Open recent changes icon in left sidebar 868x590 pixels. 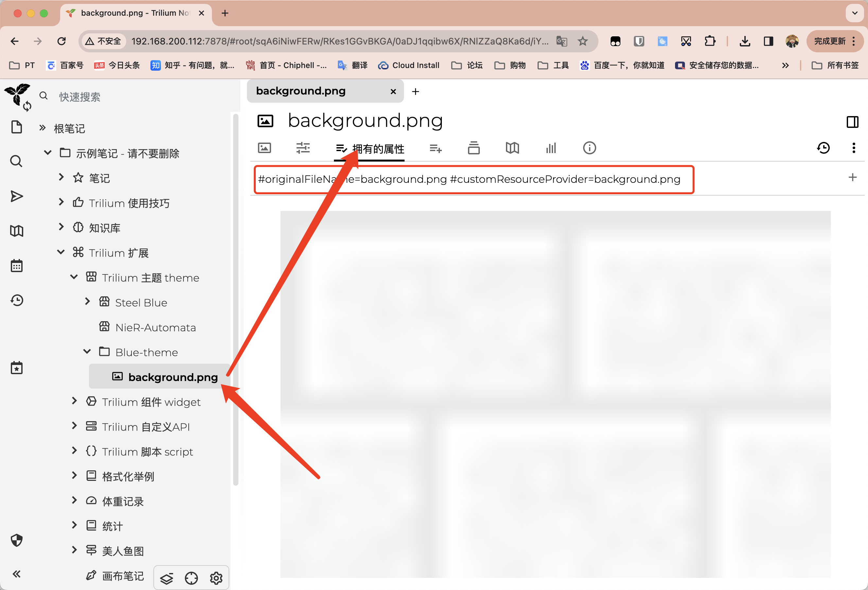[16, 300]
